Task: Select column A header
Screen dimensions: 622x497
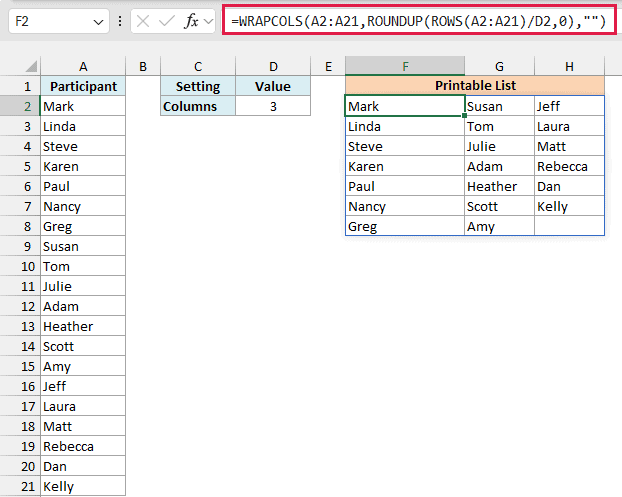Action: pos(83,66)
